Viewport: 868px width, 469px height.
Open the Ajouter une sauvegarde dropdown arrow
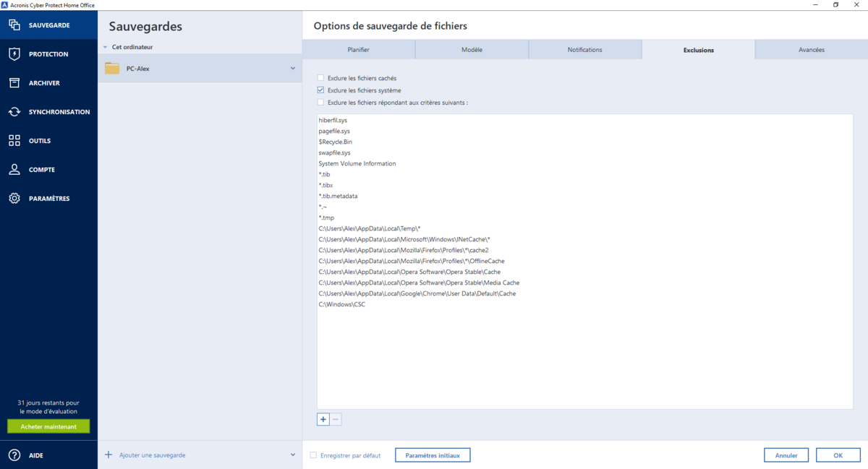(x=293, y=455)
